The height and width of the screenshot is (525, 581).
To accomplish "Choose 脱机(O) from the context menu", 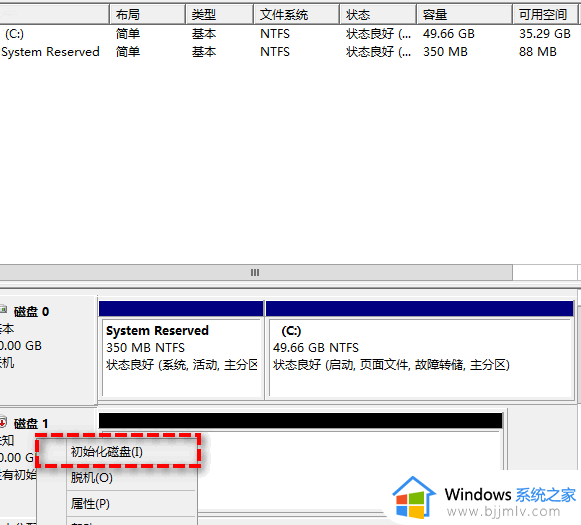I will pyautogui.click(x=118, y=478).
